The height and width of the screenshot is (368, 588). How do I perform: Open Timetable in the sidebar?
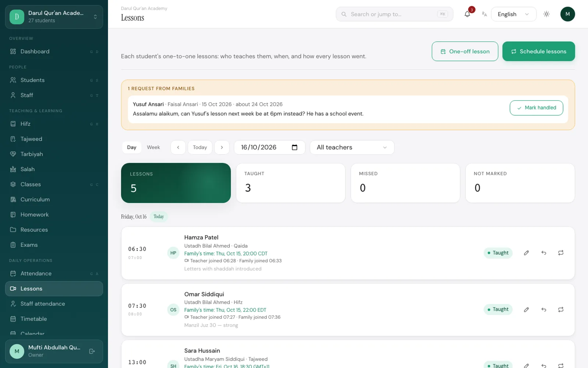coord(54,319)
